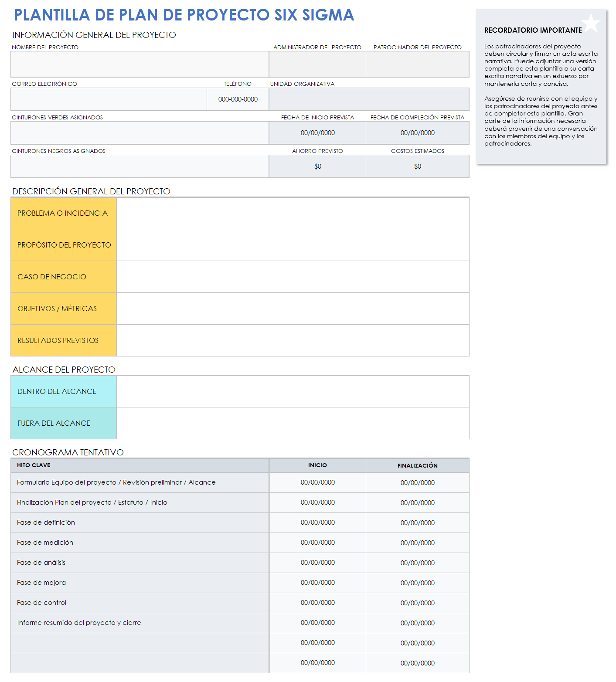Screen dimensions: 616x682
Task: Select the Fase de control milestone
Action: (140, 603)
